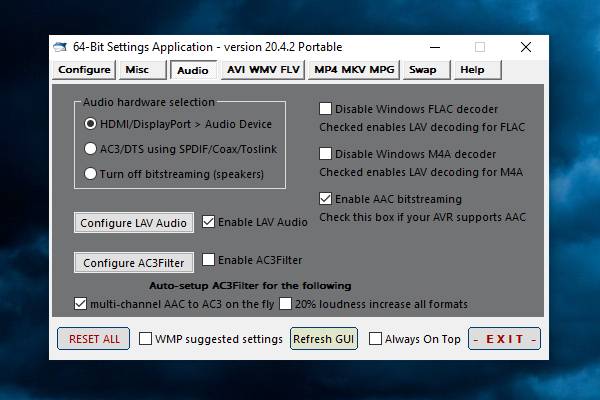Choose AC3/DTS using SPDIF/Coax/Toslink
The width and height of the screenshot is (600, 400).
(91, 149)
